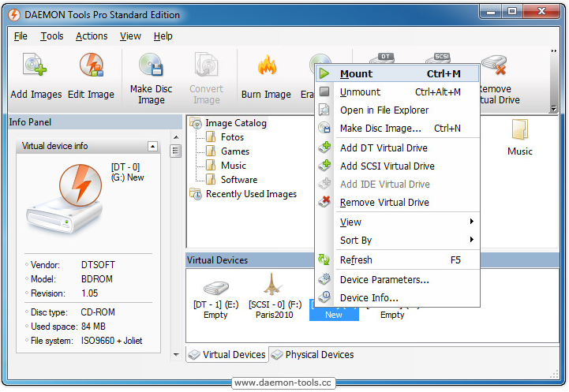The width and height of the screenshot is (569, 392).
Task: Click the green Mount play icon
Action: (324, 73)
